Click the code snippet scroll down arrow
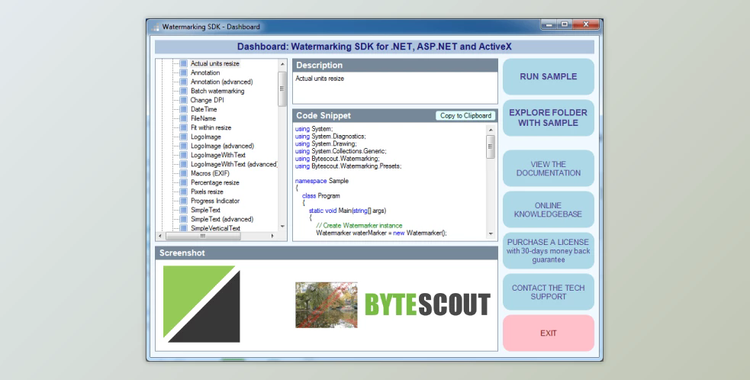The image size is (750, 380). [490, 234]
